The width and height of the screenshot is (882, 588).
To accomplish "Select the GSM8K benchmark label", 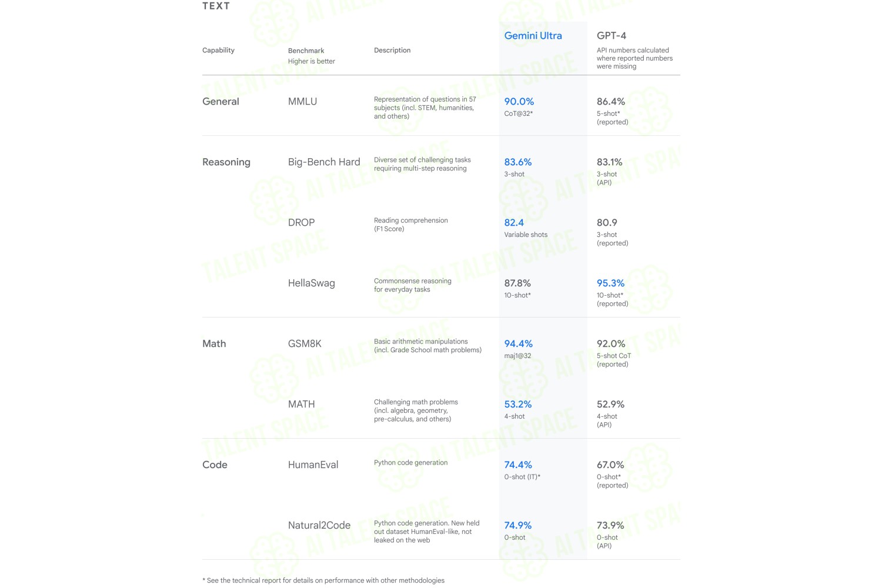I will coord(305,344).
